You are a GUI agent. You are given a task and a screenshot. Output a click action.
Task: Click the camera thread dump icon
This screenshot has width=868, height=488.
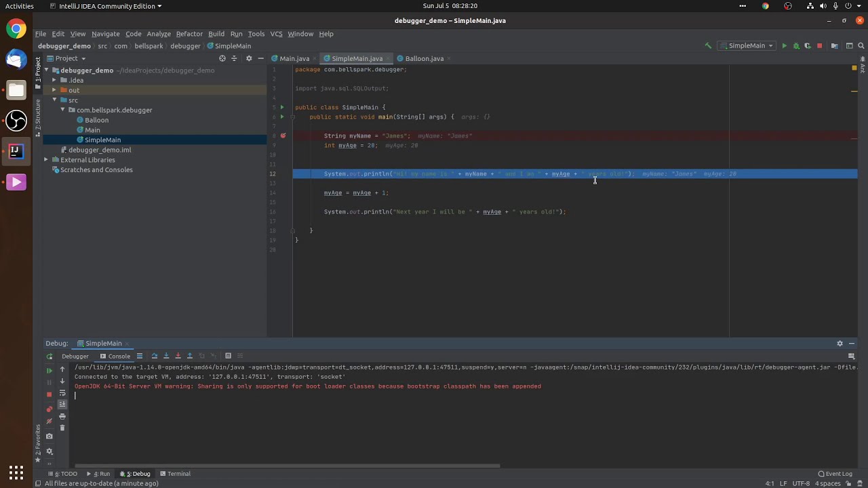[x=49, y=436]
